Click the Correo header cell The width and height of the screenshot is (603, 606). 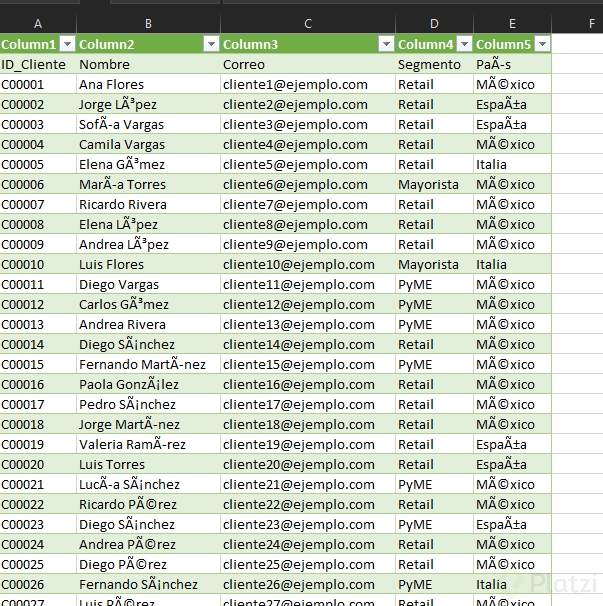click(x=308, y=65)
